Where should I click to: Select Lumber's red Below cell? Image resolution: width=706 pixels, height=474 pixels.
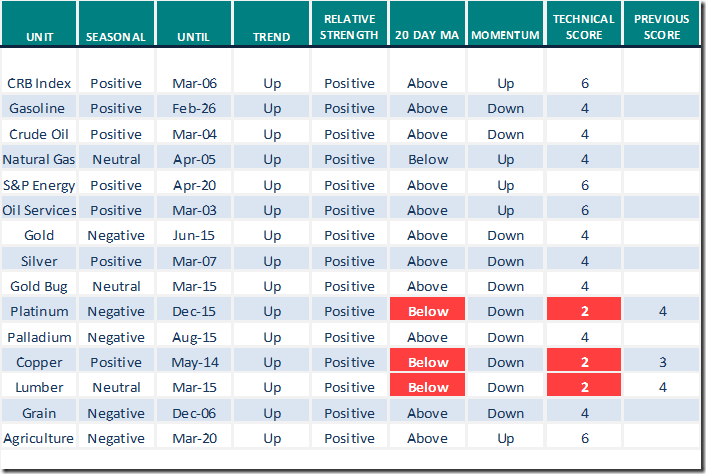(427, 387)
